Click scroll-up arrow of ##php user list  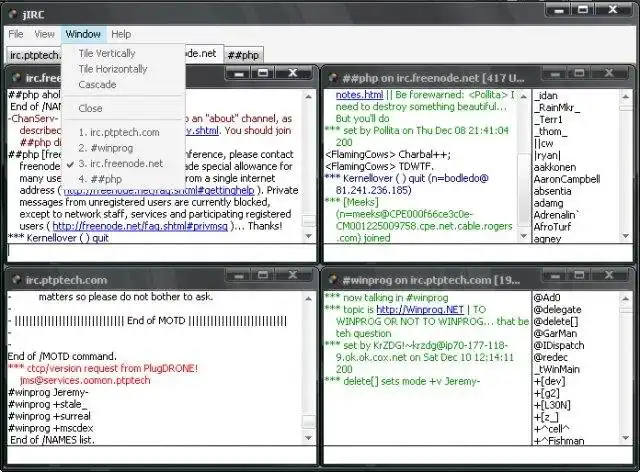tap(625, 96)
